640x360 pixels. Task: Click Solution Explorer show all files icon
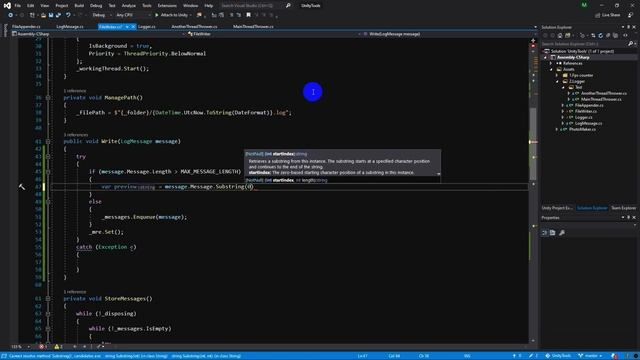click(x=615, y=36)
